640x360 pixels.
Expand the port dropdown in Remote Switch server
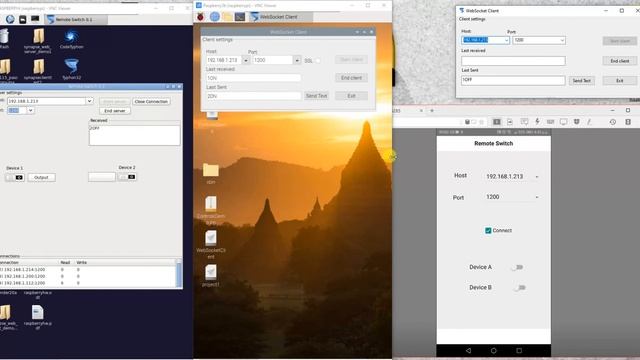pyautogui.click(x=31, y=110)
